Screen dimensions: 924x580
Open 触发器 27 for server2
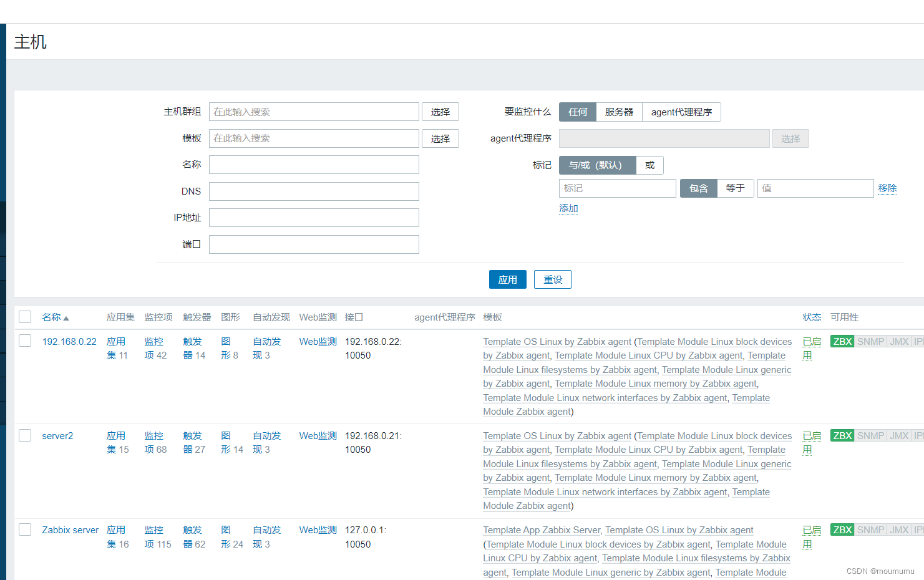[x=192, y=442]
